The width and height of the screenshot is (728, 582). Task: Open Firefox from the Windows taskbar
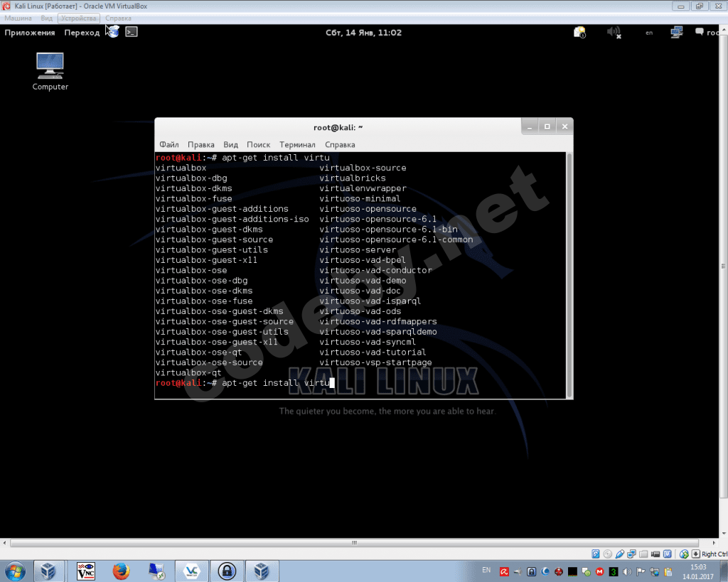121,571
